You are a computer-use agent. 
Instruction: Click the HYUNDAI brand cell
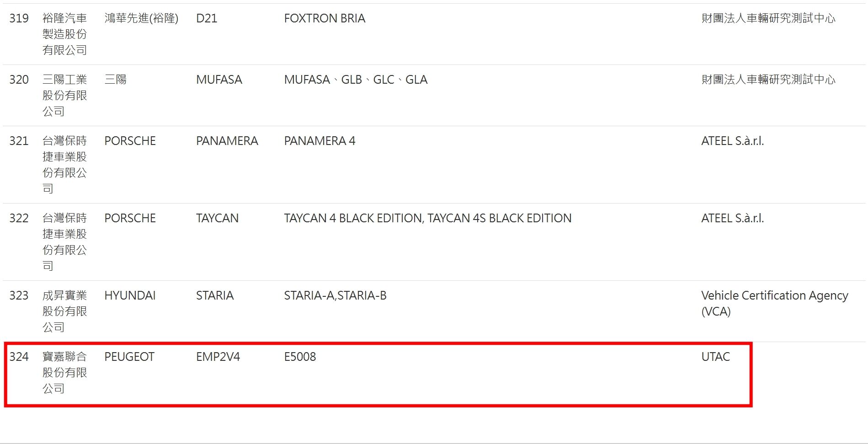[x=130, y=295]
